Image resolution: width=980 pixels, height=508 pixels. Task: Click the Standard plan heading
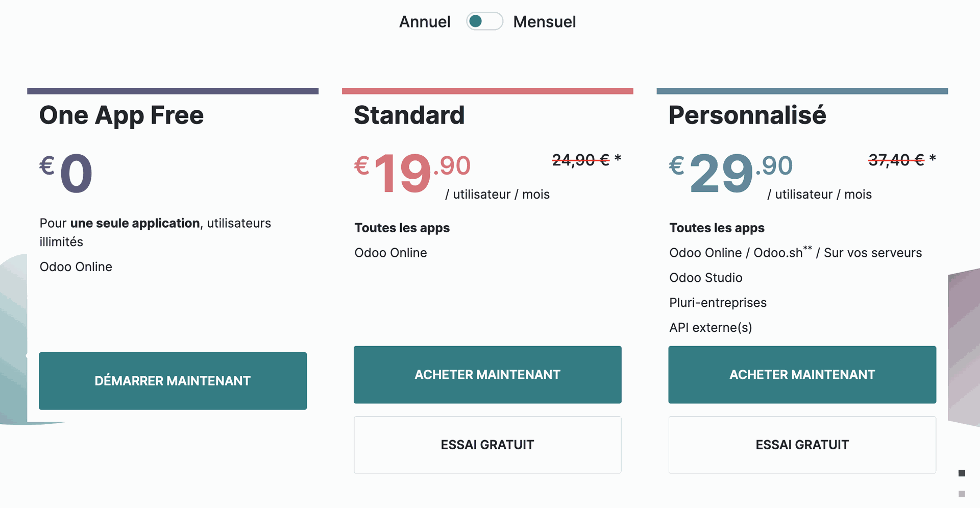coord(409,115)
